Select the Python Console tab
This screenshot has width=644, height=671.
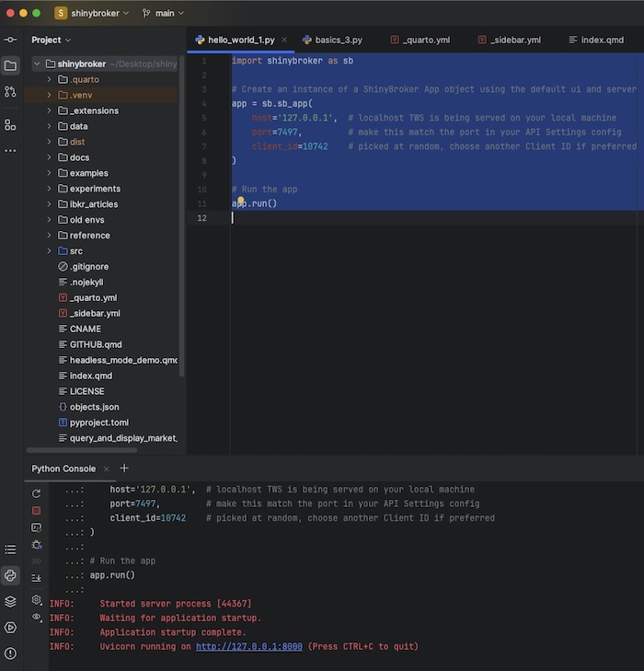pos(63,469)
